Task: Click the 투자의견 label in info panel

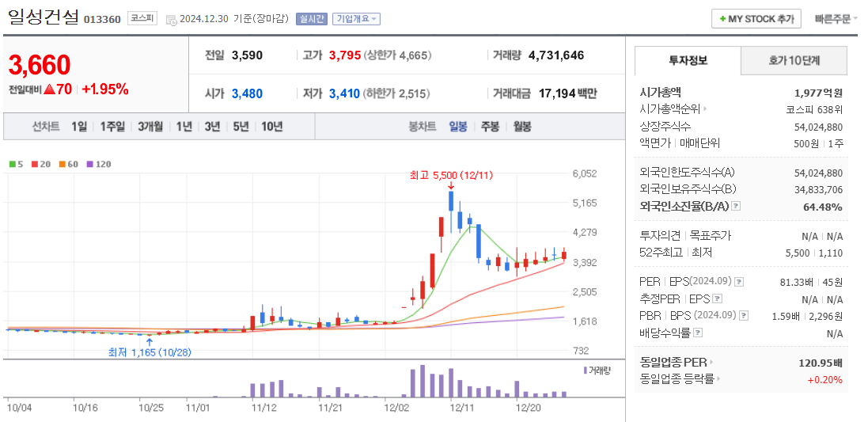Action: (661, 235)
